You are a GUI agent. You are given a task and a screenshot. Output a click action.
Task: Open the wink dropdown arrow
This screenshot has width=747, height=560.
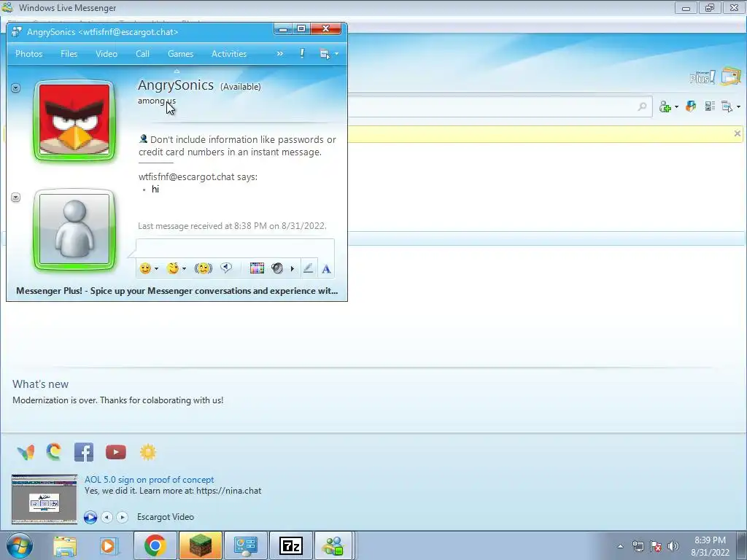pos(184,269)
